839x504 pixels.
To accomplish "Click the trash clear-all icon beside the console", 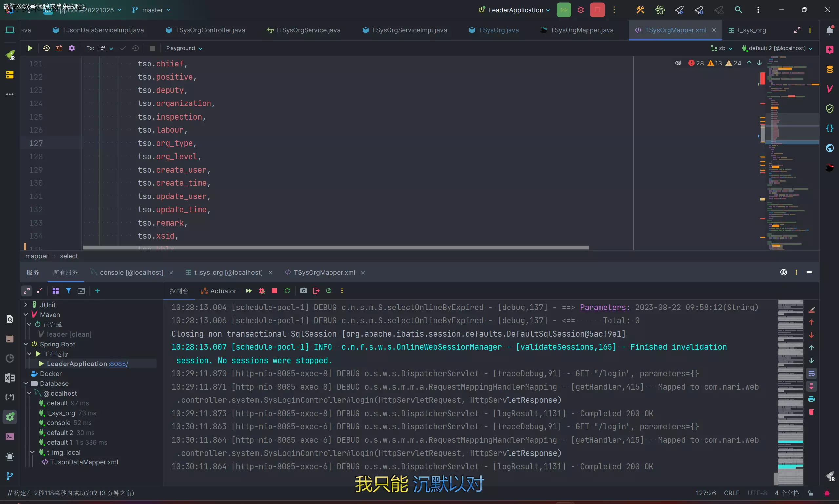I will (x=811, y=412).
